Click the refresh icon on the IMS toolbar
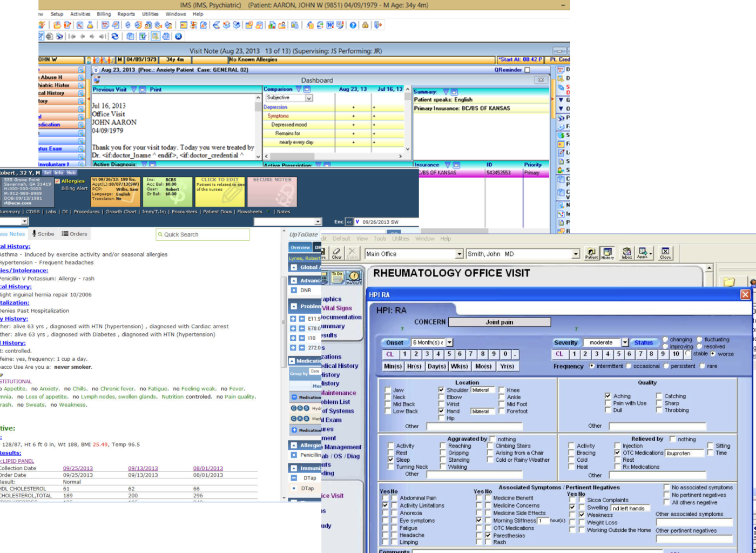The height and width of the screenshot is (553, 756). [116, 36]
